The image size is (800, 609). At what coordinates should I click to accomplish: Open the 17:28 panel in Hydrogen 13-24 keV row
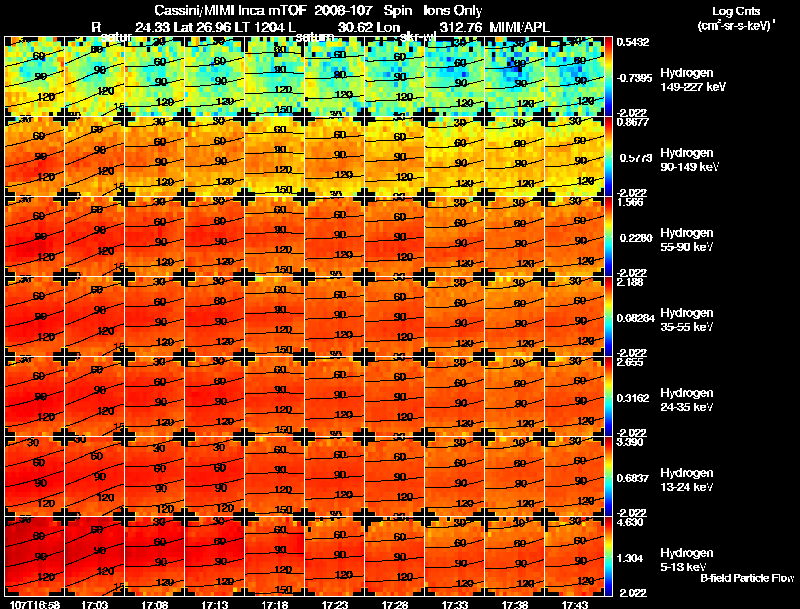pyautogui.click(x=394, y=477)
